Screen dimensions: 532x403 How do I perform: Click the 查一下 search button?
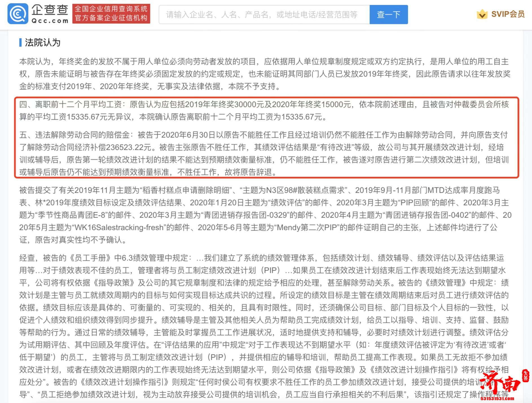(x=388, y=15)
